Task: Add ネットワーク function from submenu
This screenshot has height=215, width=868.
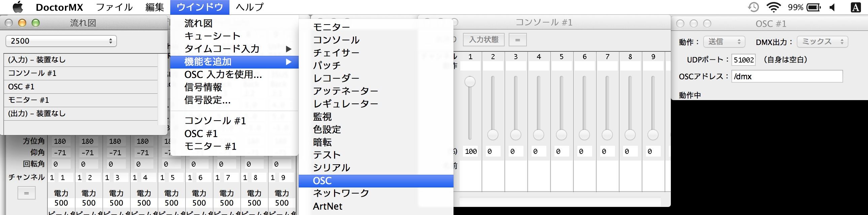Action: point(376,193)
